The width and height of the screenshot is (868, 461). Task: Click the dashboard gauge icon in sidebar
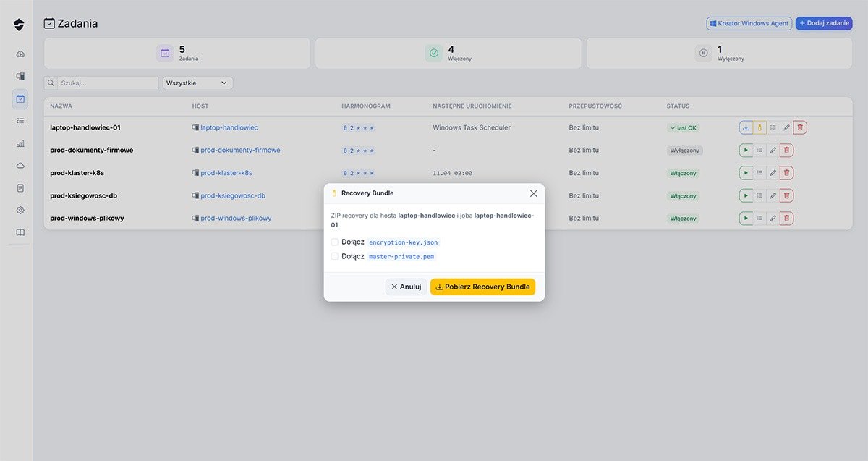click(20, 54)
